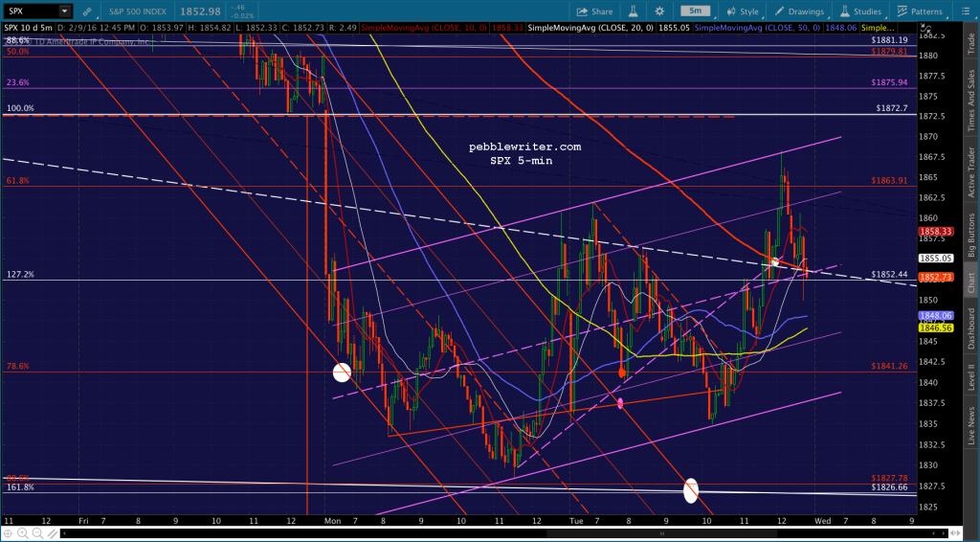Click the Share button

594,11
